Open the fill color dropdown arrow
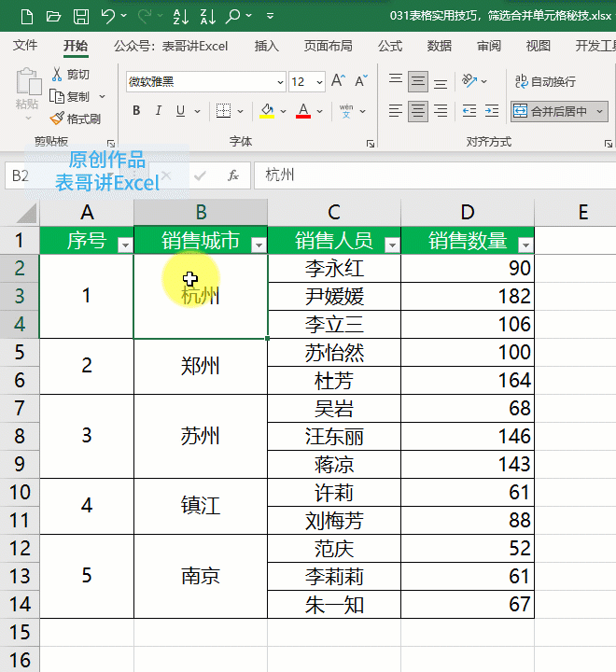The image size is (616, 672). pos(283,111)
